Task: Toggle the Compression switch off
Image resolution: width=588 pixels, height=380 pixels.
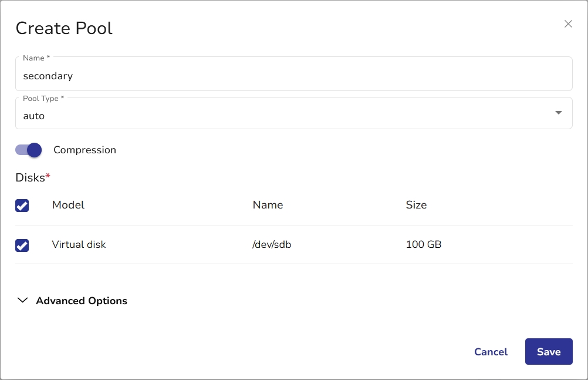Action: [29, 150]
